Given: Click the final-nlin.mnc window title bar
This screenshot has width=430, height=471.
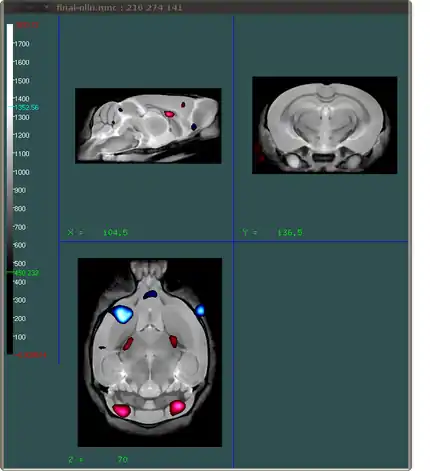Looking at the screenshot, I should tap(206, 7).
